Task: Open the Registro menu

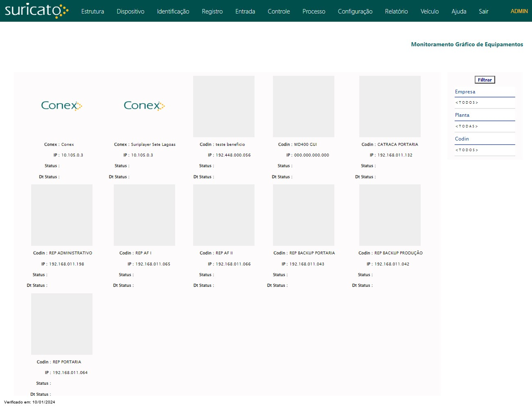Action: 212,11
